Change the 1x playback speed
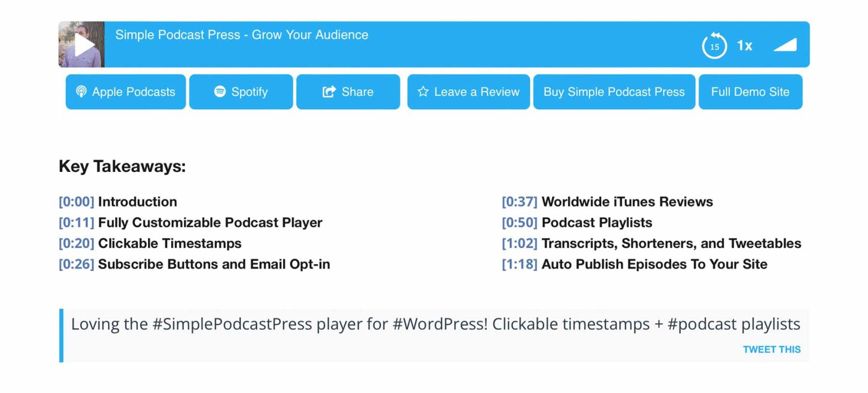The height and width of the screenshot is (393, 868). tap(744, 46)
